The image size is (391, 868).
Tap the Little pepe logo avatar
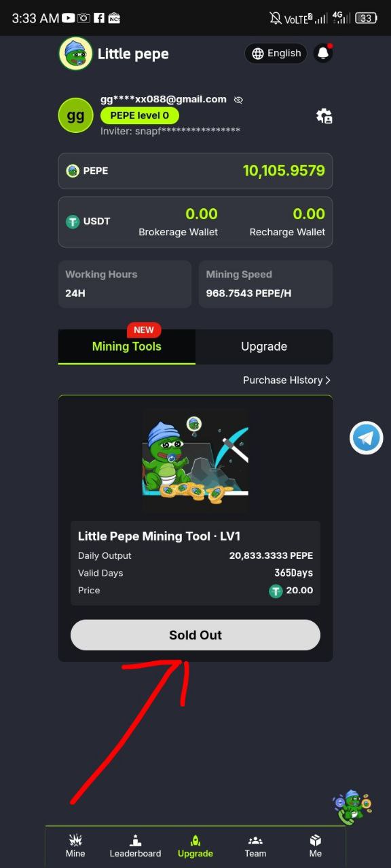pyautogui.click(x=75, y=54)
